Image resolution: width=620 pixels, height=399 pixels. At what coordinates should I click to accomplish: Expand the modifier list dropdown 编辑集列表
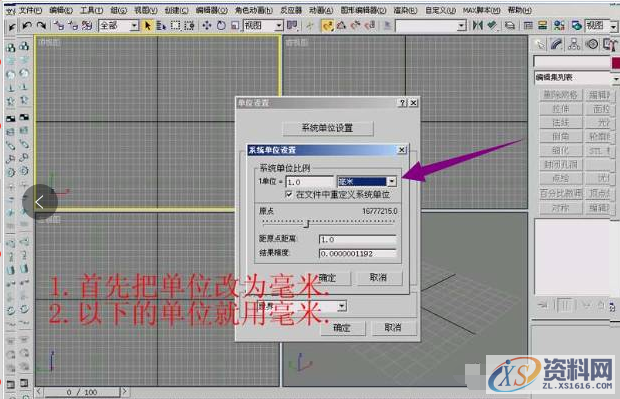[x=577, y=78]
